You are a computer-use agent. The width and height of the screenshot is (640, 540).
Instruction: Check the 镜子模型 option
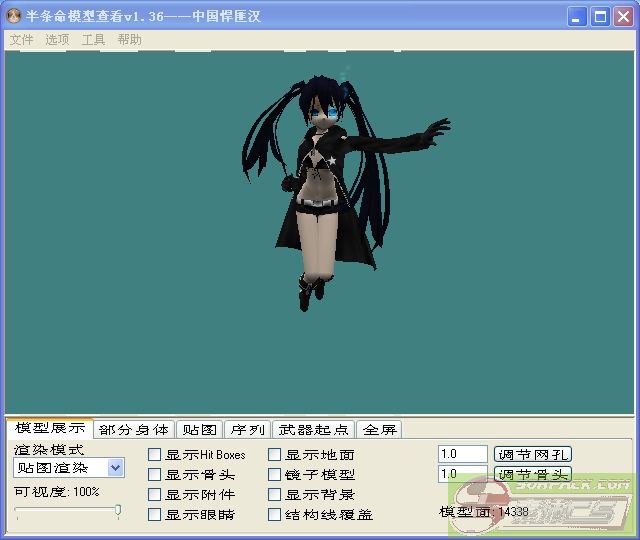tap(275, 475)
